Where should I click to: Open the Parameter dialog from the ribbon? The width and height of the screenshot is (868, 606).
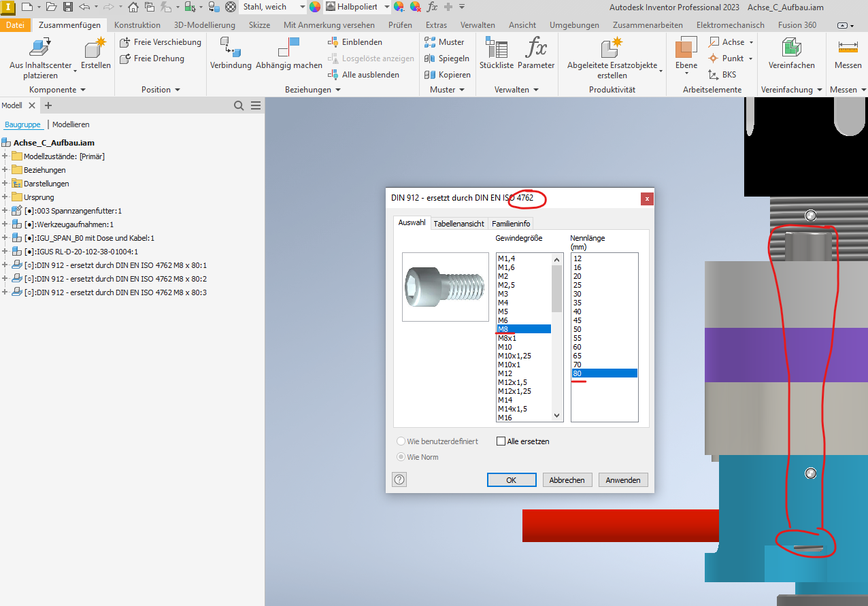(536, 54)
